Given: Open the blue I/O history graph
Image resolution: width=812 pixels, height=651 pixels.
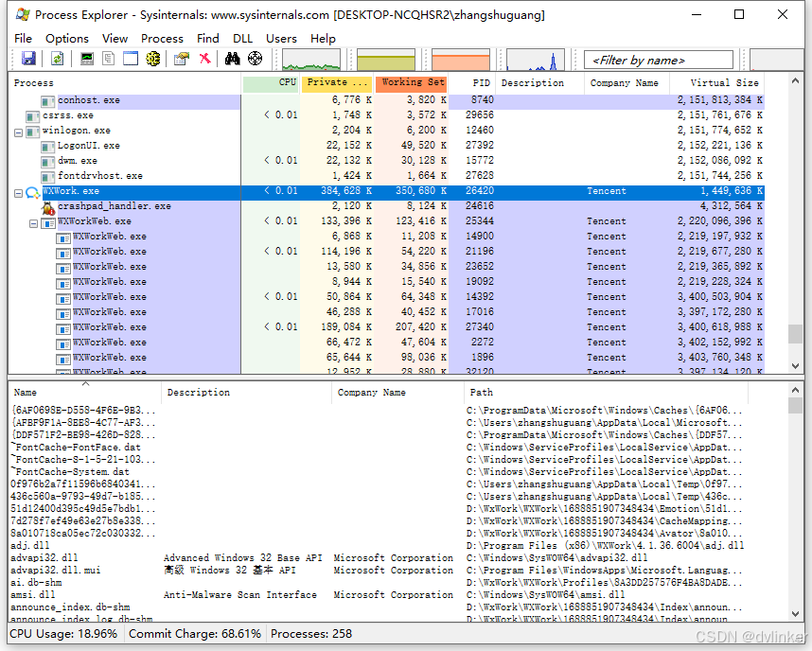Looking at the screenshot, I should click(x=535, y=60).
